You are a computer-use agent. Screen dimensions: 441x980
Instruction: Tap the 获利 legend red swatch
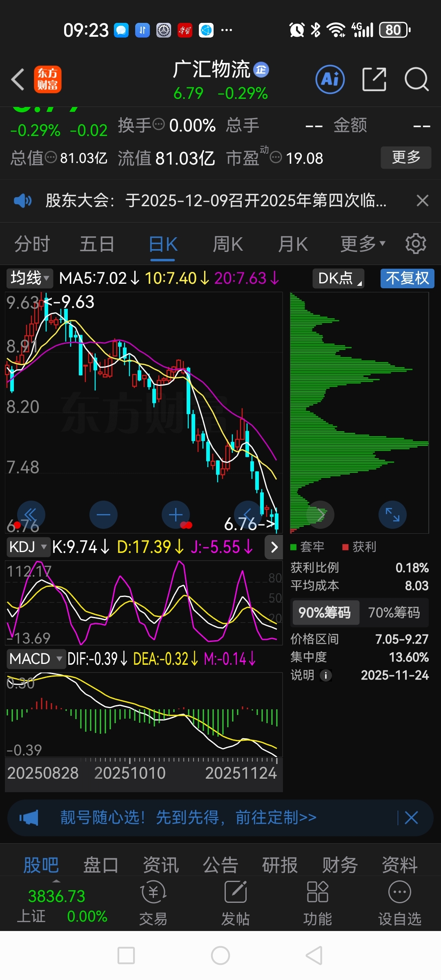pyautogui.click(x=345, y=547)
